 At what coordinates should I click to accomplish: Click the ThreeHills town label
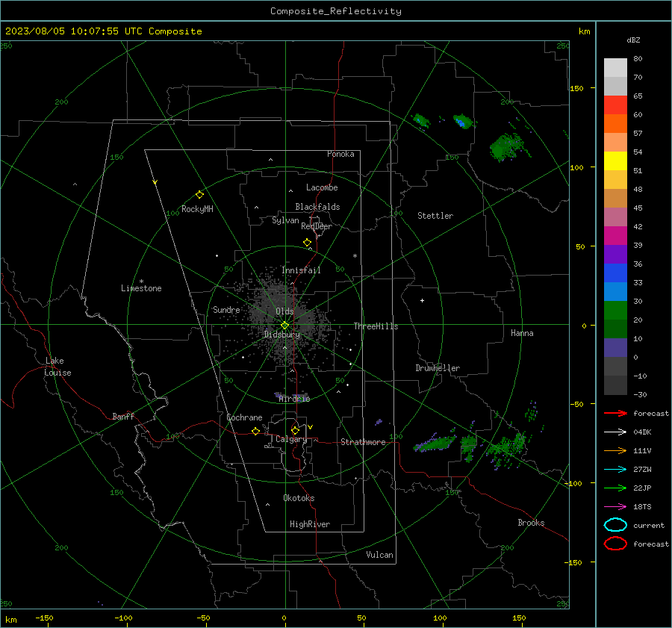point(376,326)
